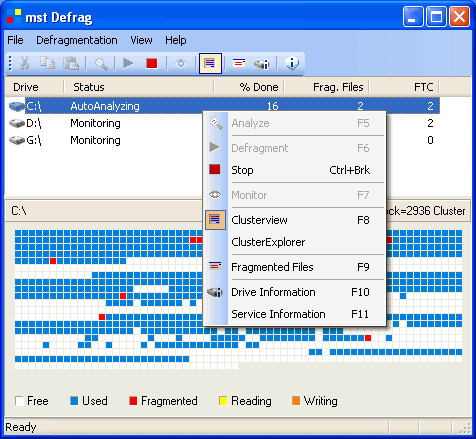Image resolution: width=476 pixels, height=439 pixels.
Task: Click the Fragmented Files toolbar icon
Action: [x=239, y=62]
